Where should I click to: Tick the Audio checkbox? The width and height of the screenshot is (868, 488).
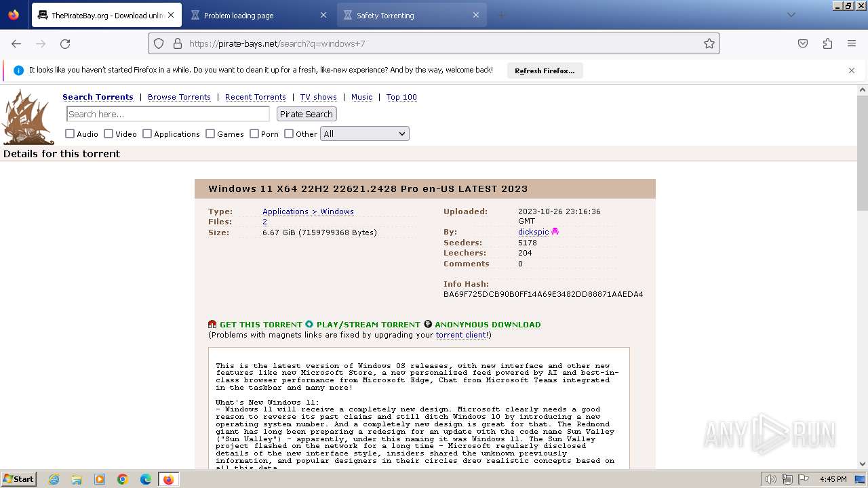[70, 134]
